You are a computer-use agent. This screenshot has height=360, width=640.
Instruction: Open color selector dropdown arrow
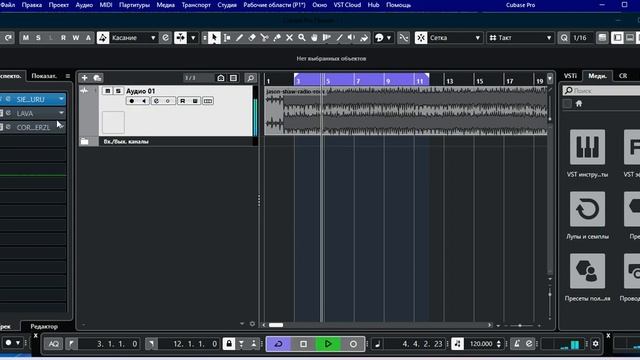pyautogui.click(x=389, y=38)
